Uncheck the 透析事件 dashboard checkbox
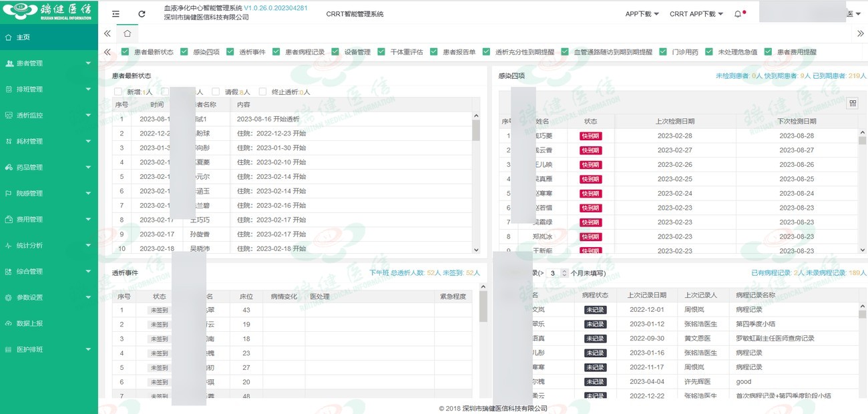 point(230,52)
